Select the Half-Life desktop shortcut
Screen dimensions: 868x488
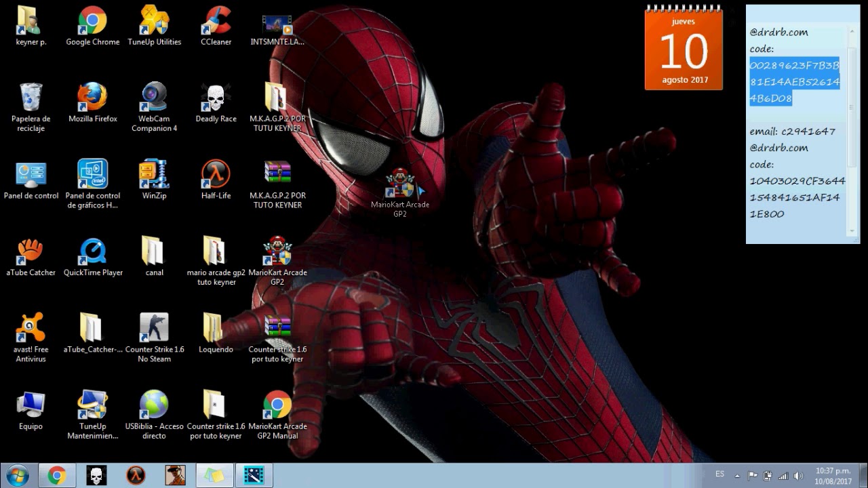click(216, 180)
